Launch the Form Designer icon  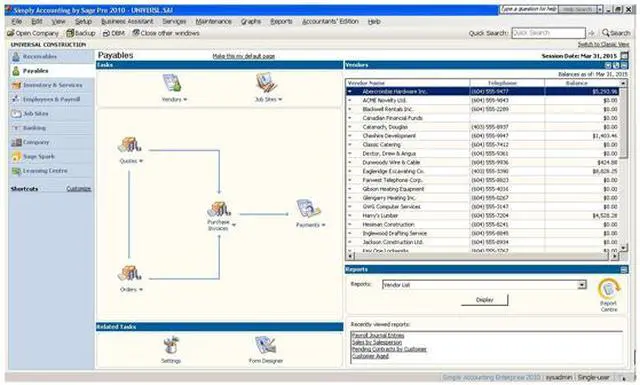tap(266, 346)
